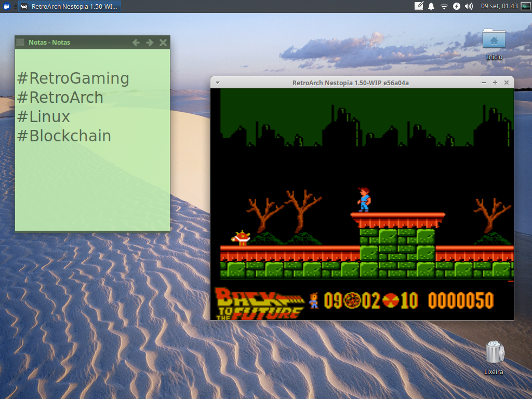The height and width of the screenshot is (399, 532).
Task: Open the system load monitor panel icon
Action: (525, 6)
